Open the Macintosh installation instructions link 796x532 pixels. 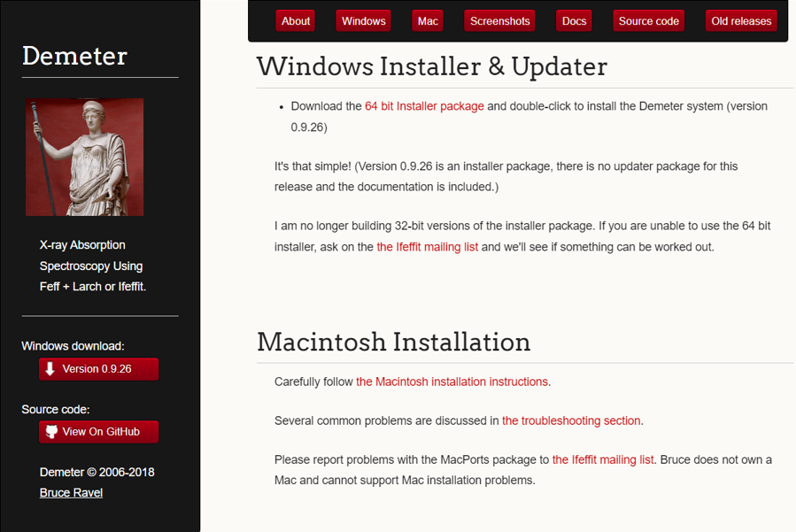(x=452, y=382)
